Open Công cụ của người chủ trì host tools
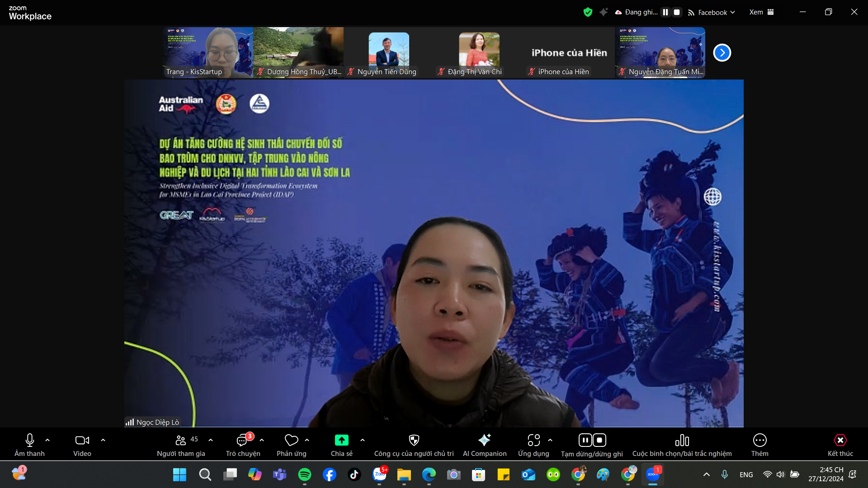The width and height of the screenshot is (868, 488). tap(414, 445)
